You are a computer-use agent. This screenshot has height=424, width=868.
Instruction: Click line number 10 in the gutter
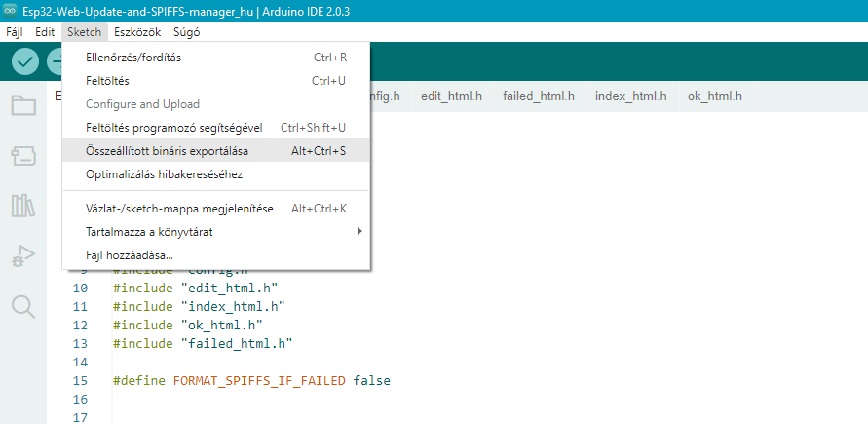click(80, 289)
